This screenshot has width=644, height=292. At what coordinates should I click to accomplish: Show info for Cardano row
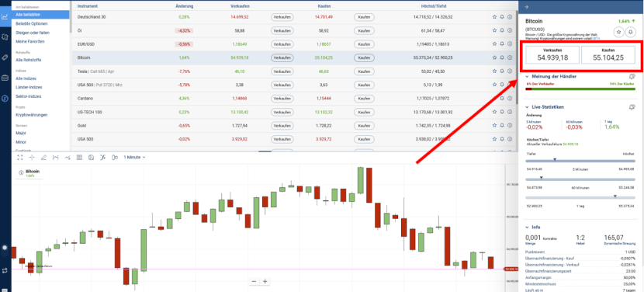point(510,99)
